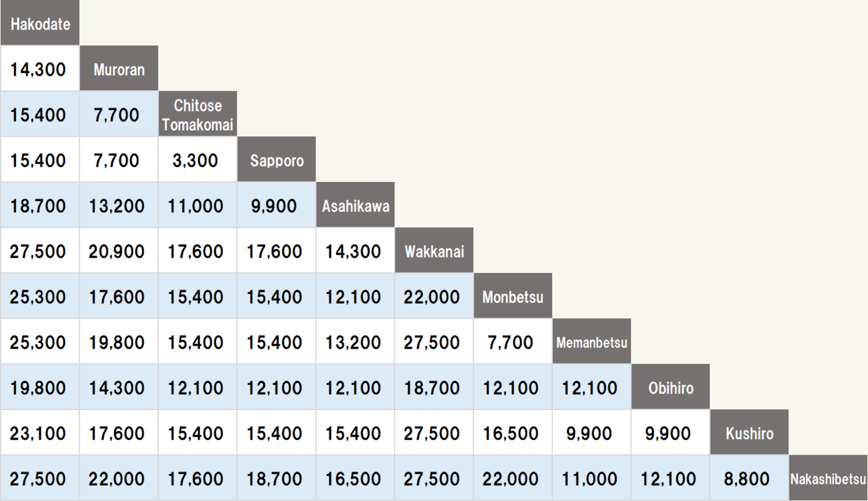This screenshot has height=501, width=868.
Task: Select the 7,700 fare beside Memanbetsu label
Action: click(510, 342)
